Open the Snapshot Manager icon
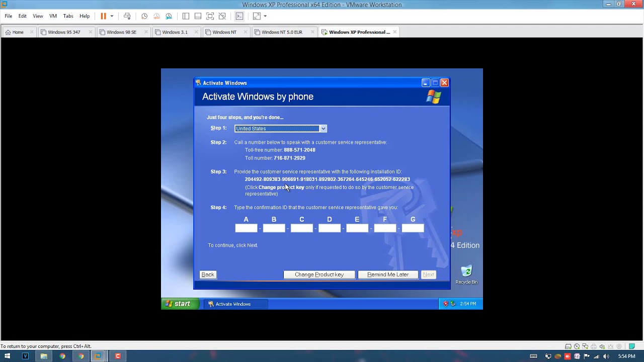 (x=169, y=16)
